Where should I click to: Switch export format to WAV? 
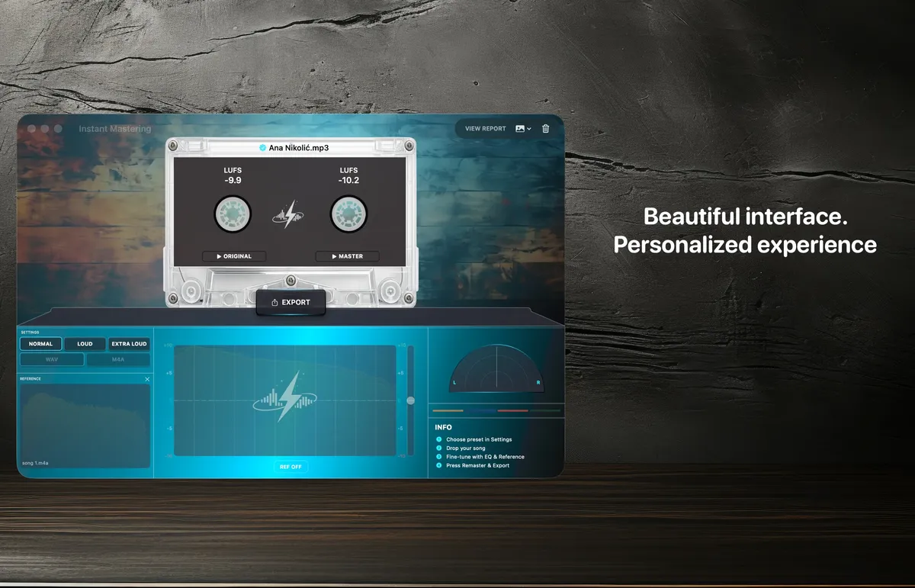coord(51,358)
